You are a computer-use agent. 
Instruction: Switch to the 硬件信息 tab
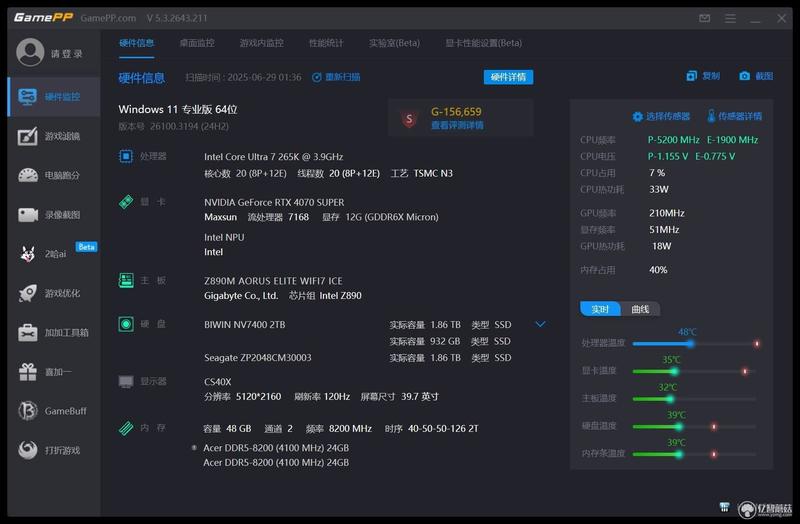136,43
